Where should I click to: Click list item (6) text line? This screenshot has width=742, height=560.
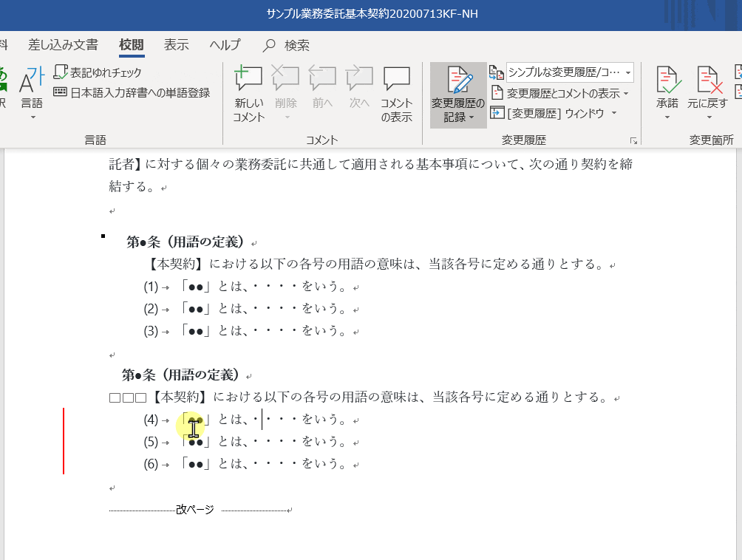(x=251, y=464)
